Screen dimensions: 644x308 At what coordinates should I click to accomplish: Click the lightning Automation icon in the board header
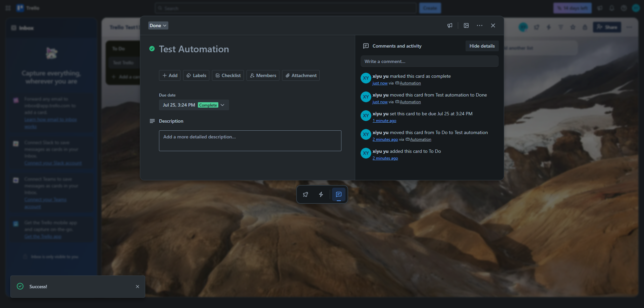coord(549,27)
